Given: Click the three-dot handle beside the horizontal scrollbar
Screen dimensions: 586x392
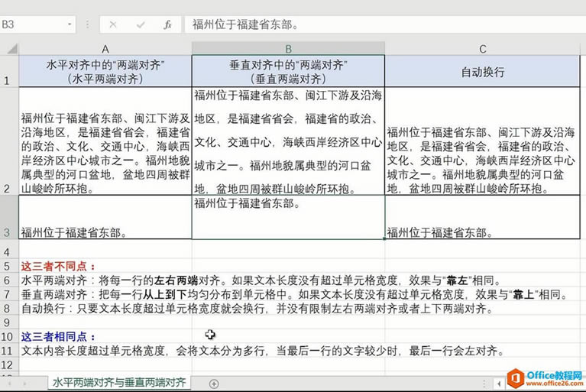Looking at the screenshot, I should point(484,384).
